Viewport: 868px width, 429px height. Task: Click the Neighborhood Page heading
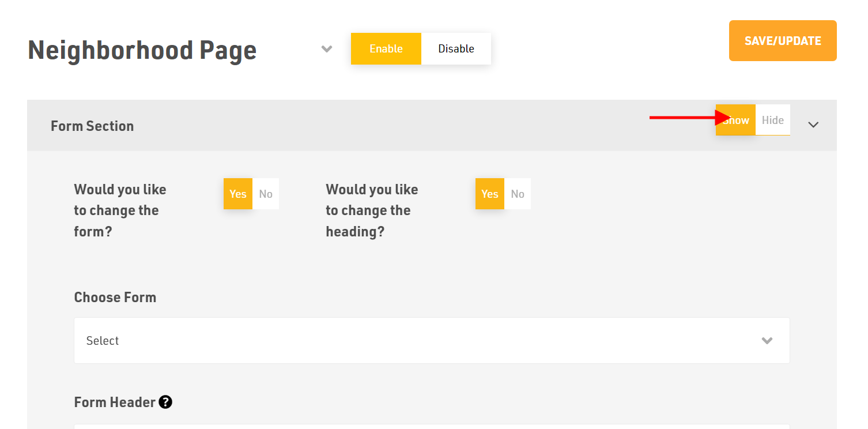coord(142,50)
